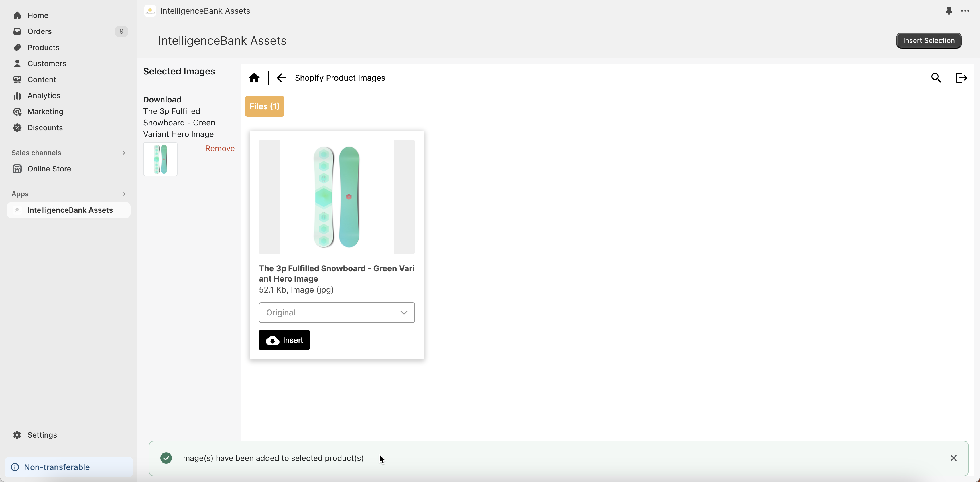Open Settings from the sidebar
The image size is (980, 482).
coord(42,435)
